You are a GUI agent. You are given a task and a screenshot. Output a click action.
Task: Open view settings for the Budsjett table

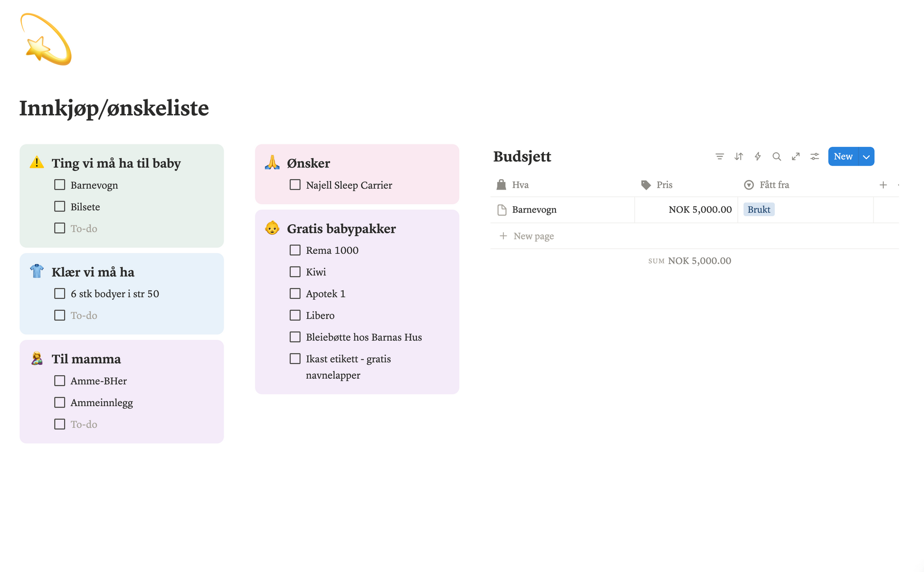pyautogui.click(x=815, y=156)
